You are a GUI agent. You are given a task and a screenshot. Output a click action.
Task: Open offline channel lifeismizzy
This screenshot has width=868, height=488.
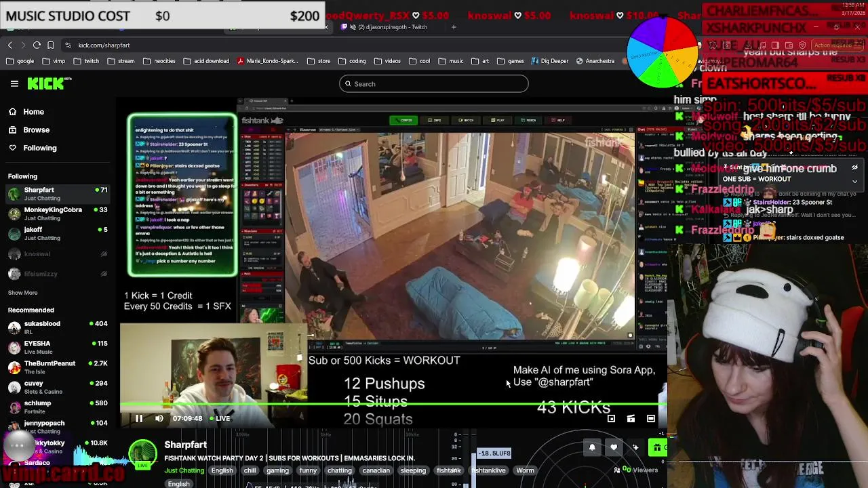pos(58,274)
